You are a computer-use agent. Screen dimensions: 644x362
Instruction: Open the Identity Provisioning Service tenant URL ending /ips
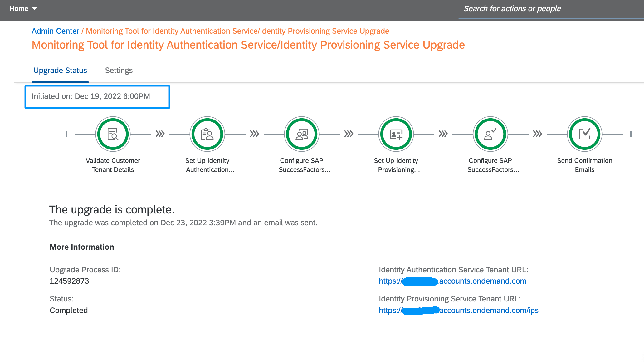459,311
